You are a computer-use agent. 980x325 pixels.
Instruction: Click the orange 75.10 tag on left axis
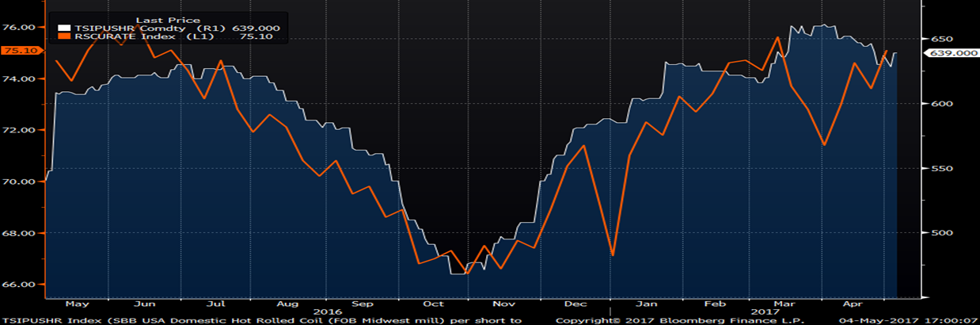(x=21, y=51)
